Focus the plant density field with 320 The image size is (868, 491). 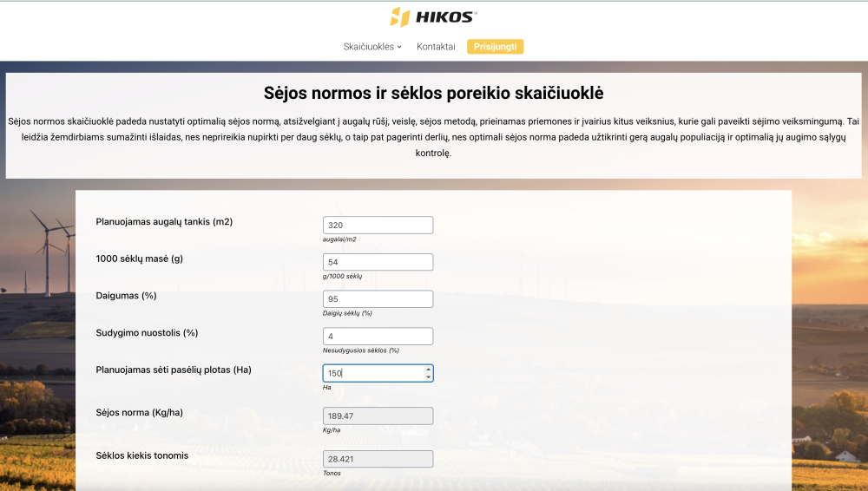[x=378, y=226]
